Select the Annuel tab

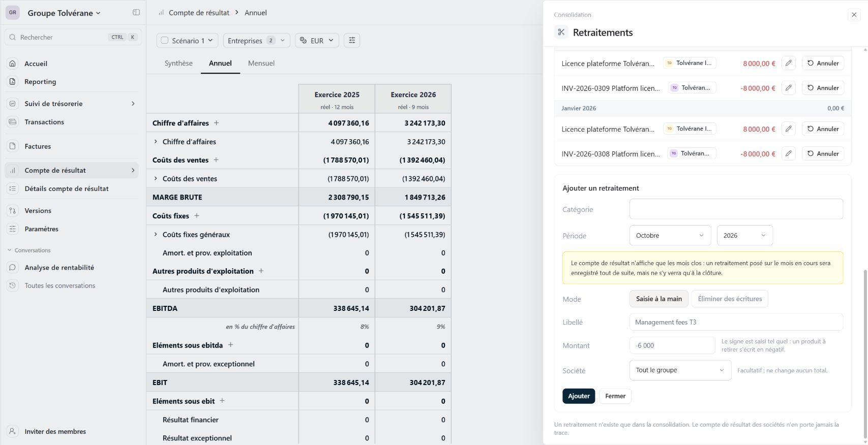pos(220,63)
